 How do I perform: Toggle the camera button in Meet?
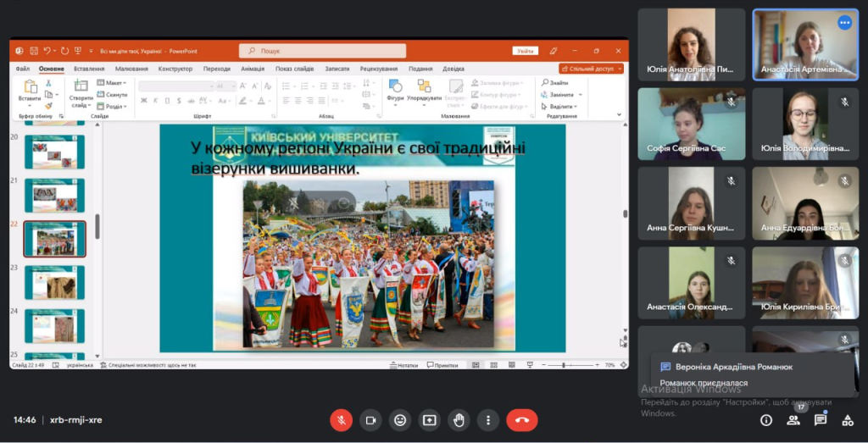tap(370, 420)
